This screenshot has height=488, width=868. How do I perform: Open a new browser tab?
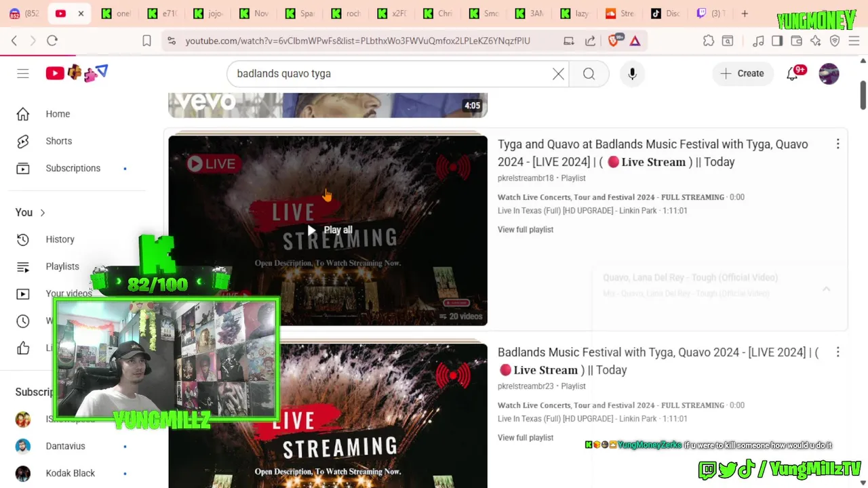pos(745,14)
